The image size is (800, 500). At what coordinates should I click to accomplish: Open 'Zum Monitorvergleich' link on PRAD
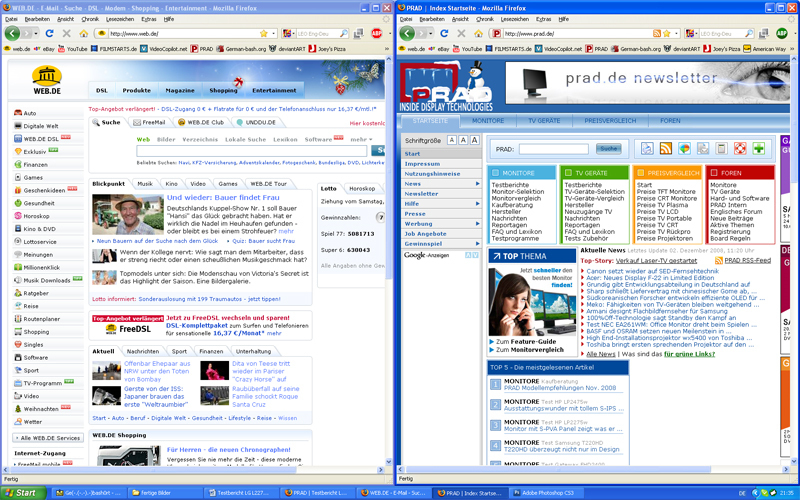tap(530, 349)
